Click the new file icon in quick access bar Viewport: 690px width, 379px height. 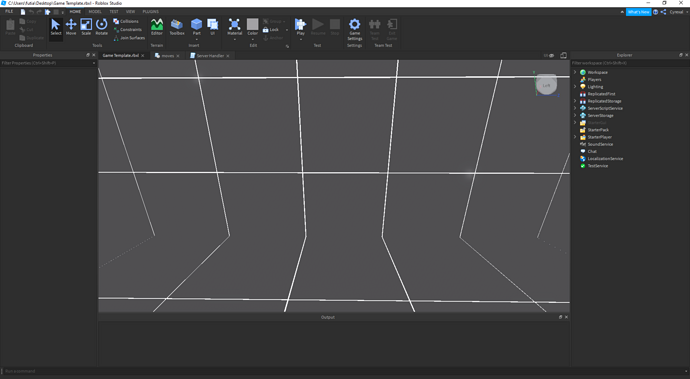pyautogui.click(x=23, y=12)
